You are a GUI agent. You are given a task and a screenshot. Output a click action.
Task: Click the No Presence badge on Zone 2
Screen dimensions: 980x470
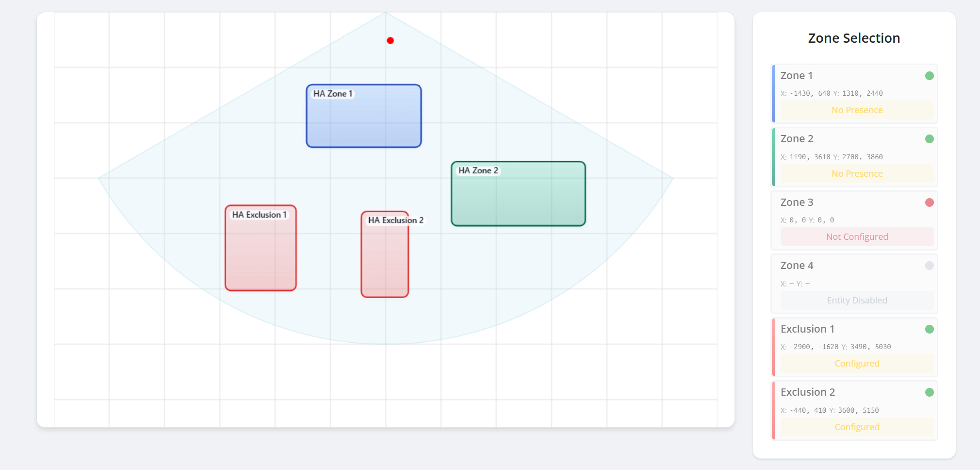[857, 173]
